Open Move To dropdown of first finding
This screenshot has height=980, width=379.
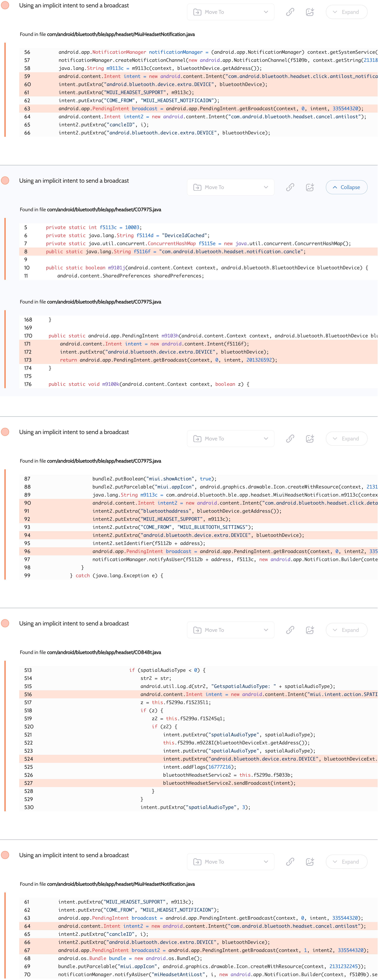pyautogui.click(x=230, y=12)
